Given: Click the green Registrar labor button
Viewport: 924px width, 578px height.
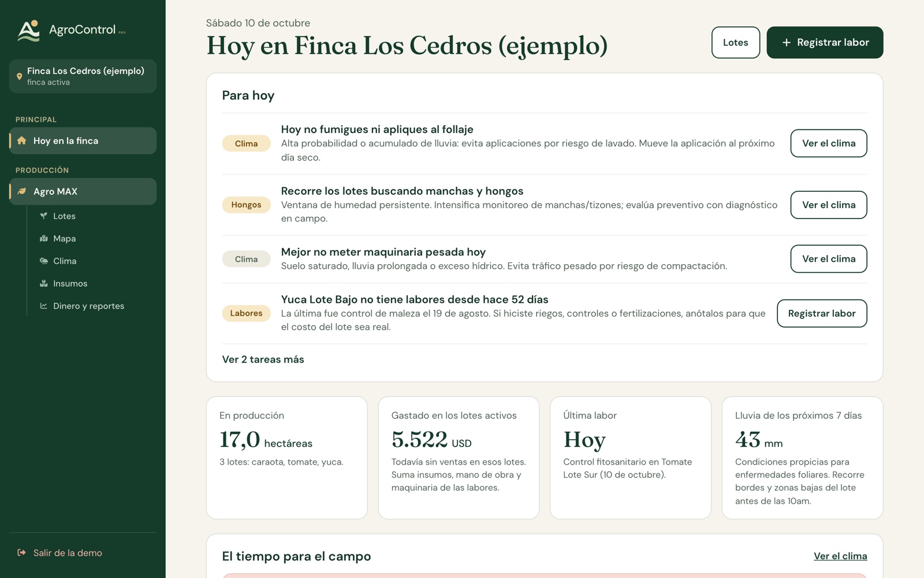Looking at the screenshot, I should coord(825,42).
